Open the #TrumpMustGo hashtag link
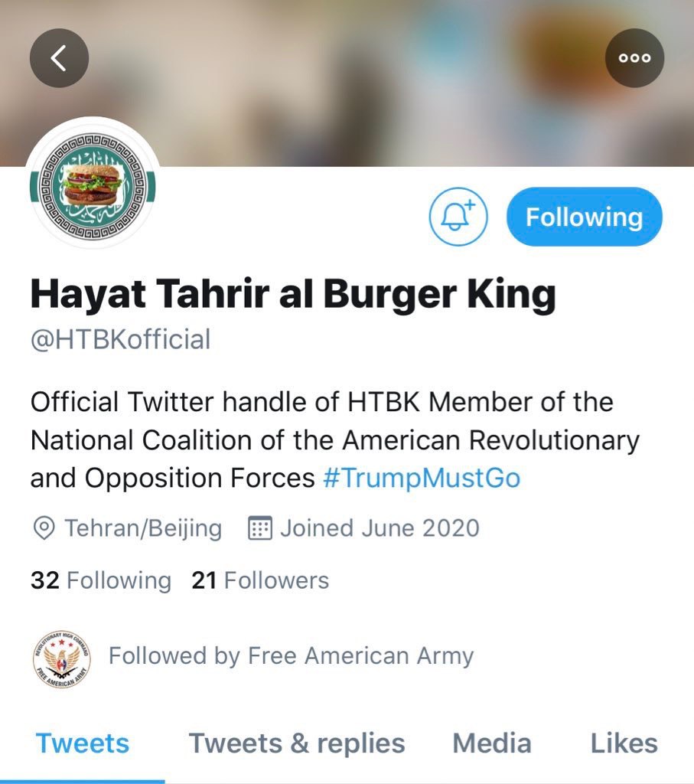This screenshot has height=784, width=694. point(422,478)
